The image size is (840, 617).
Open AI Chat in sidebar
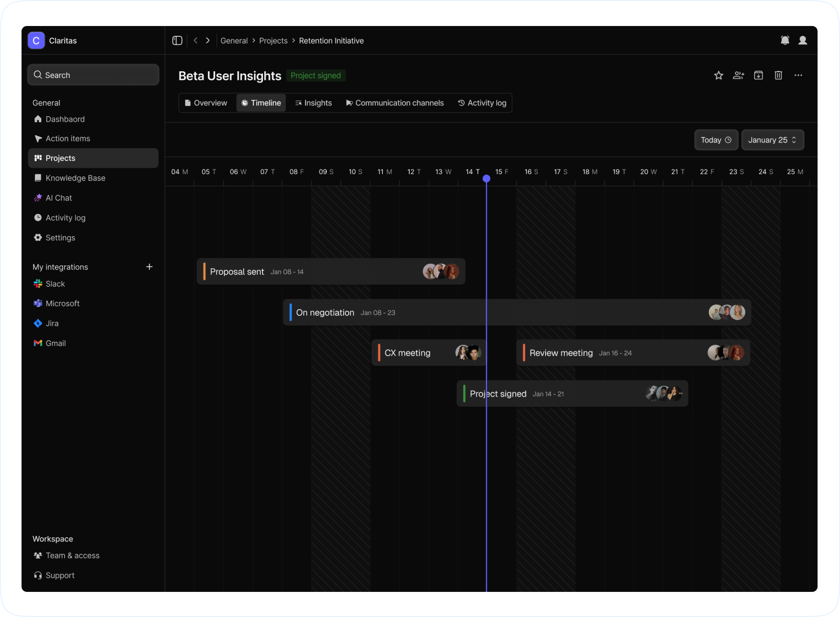click(93, 198)
